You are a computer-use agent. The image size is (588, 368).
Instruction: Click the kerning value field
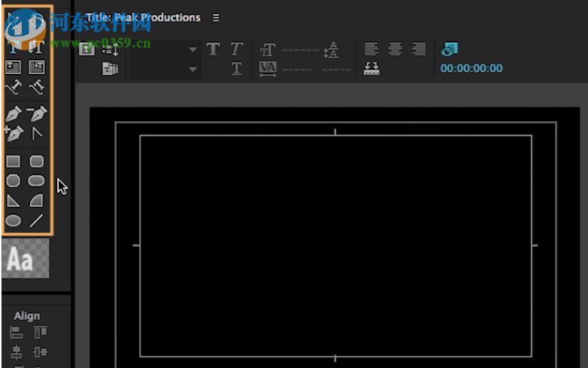(x=297, y=69)
